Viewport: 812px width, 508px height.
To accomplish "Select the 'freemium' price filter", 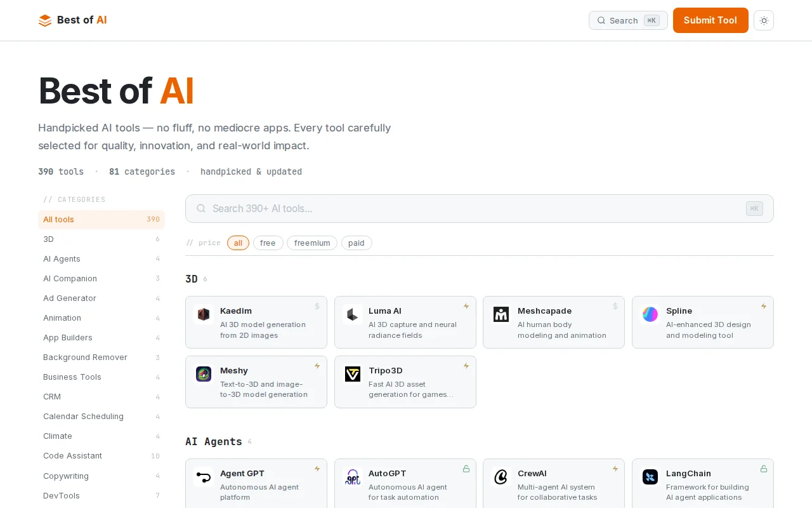I will pos(312,243).
